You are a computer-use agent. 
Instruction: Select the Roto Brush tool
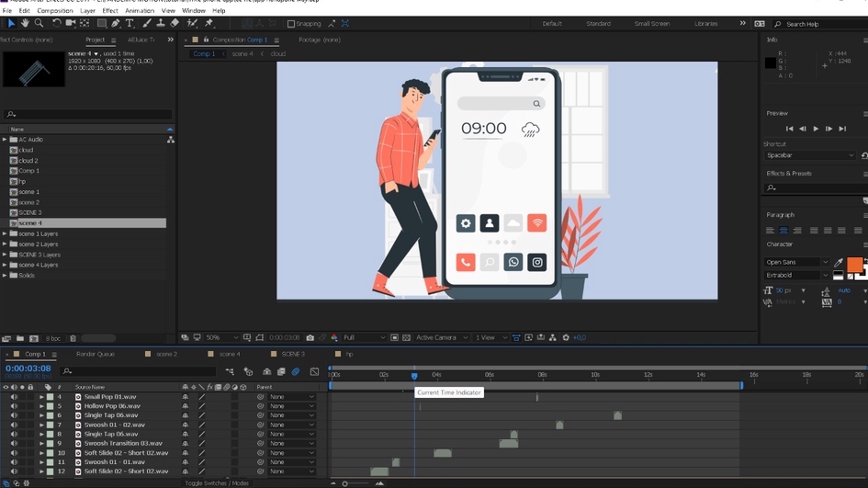192,23
